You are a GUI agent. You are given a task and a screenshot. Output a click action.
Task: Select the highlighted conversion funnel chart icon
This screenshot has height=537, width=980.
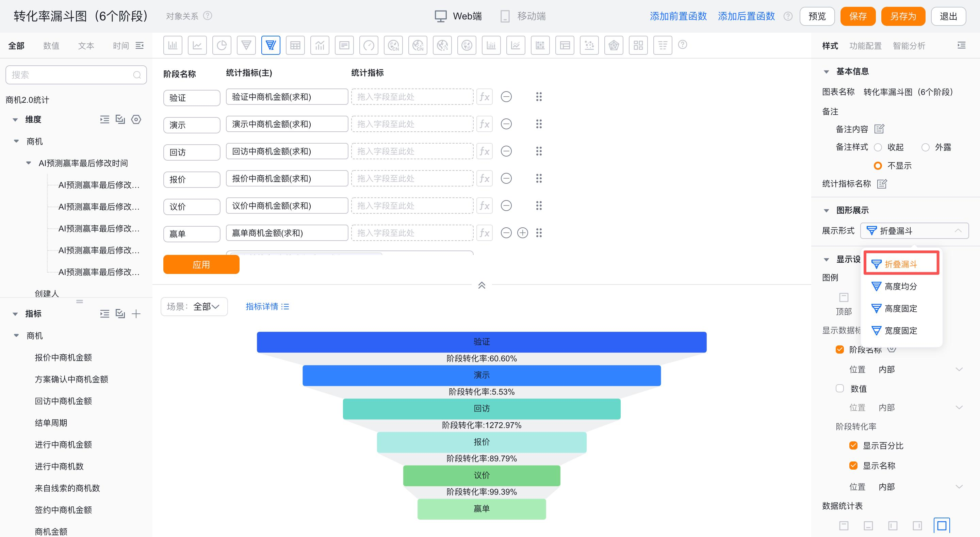click(271, 45)
